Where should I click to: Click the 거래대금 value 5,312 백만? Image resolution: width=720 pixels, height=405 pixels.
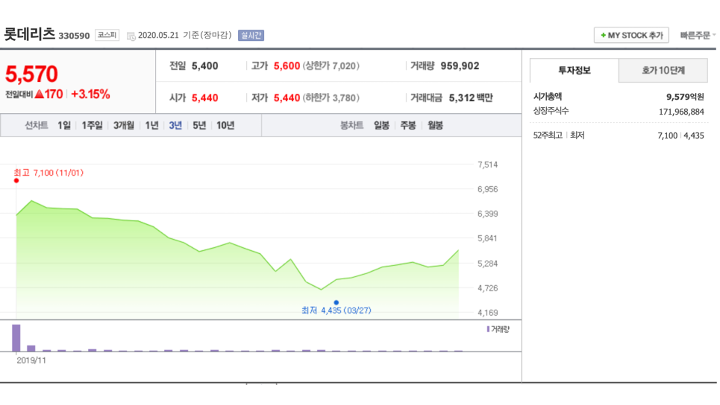pos(471,98)
